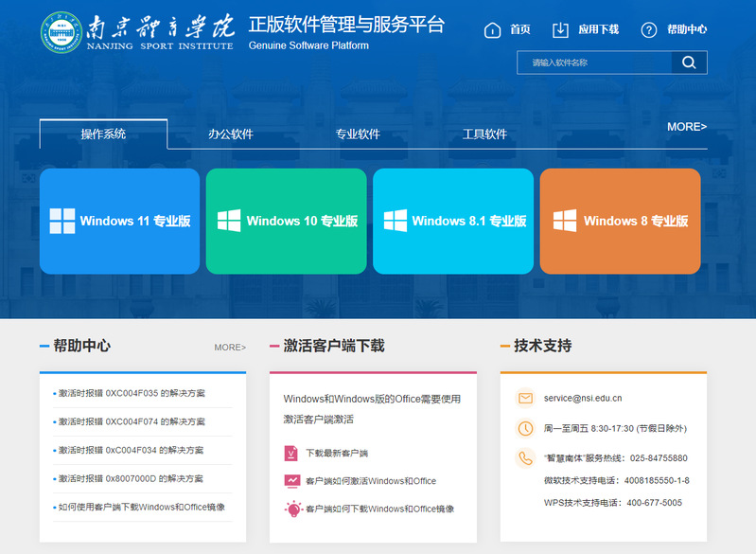Select the Windows 11 专业版 tile
The image size is (756, 554).
click(120, 222)
